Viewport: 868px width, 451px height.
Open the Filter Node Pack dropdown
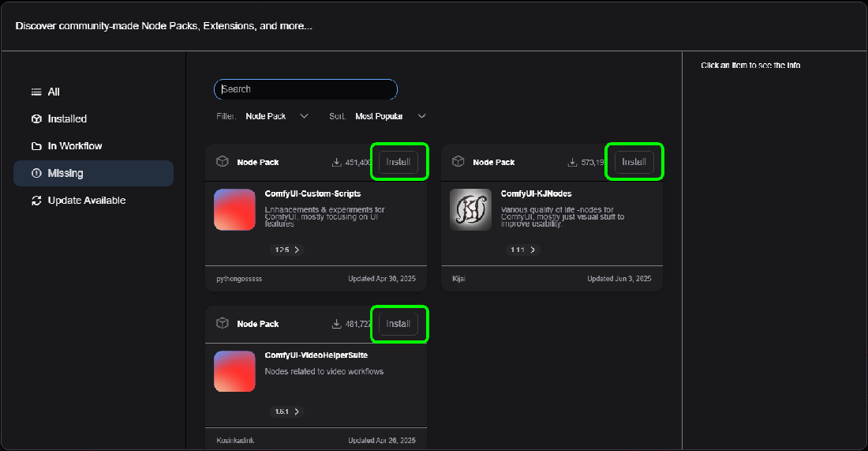click(276, 116)
